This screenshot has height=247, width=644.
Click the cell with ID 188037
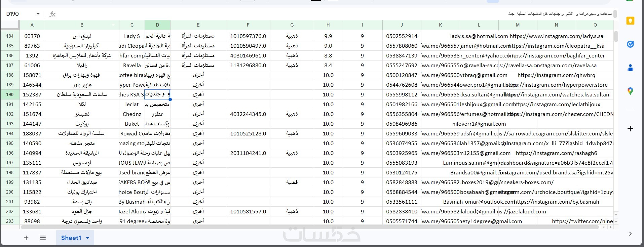click(x=32, y=133)
